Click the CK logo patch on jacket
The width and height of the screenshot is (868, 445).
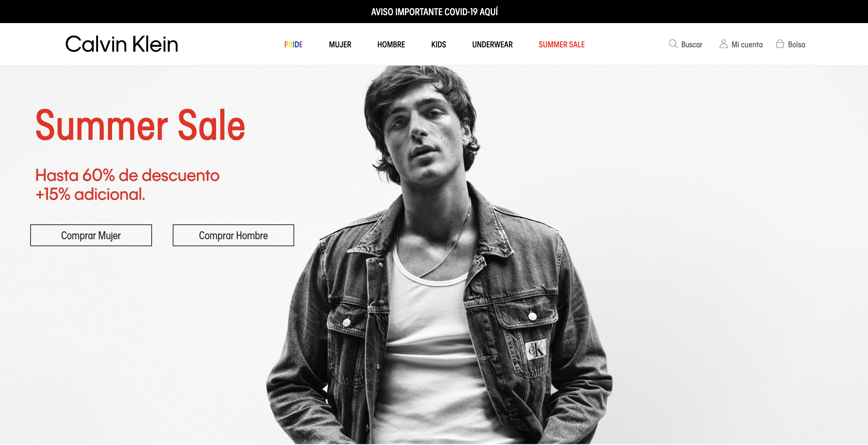(535, 349)
